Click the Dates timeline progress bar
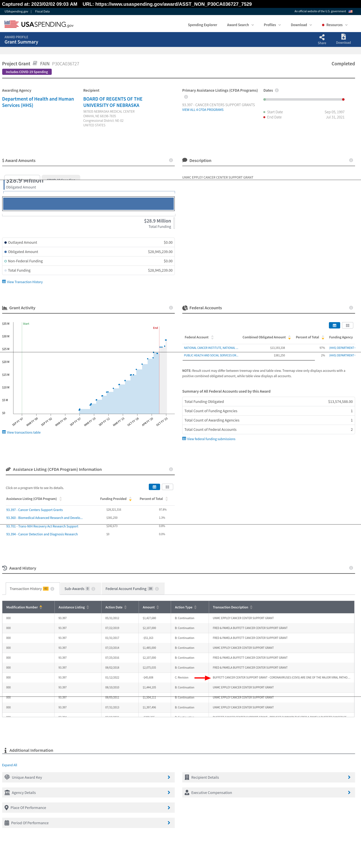The width and height of the screenshot is (361, 868). pos(304,99)
